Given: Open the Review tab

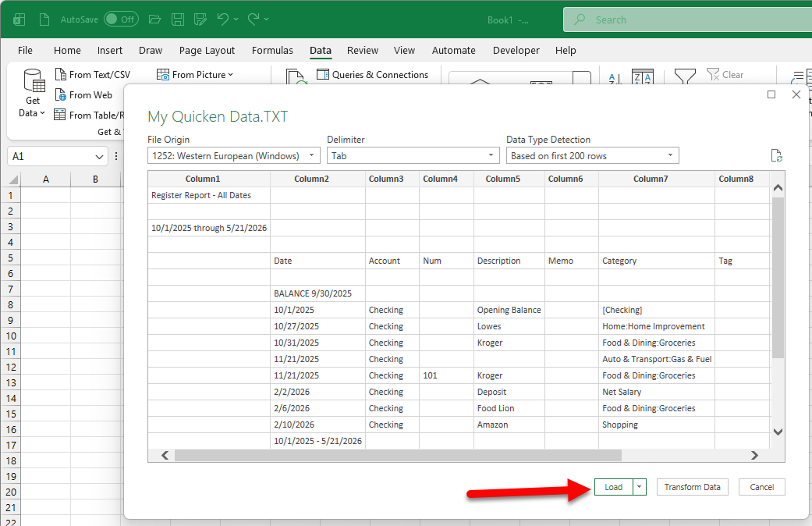Looking at the screenshot, I should click(363, 50).
